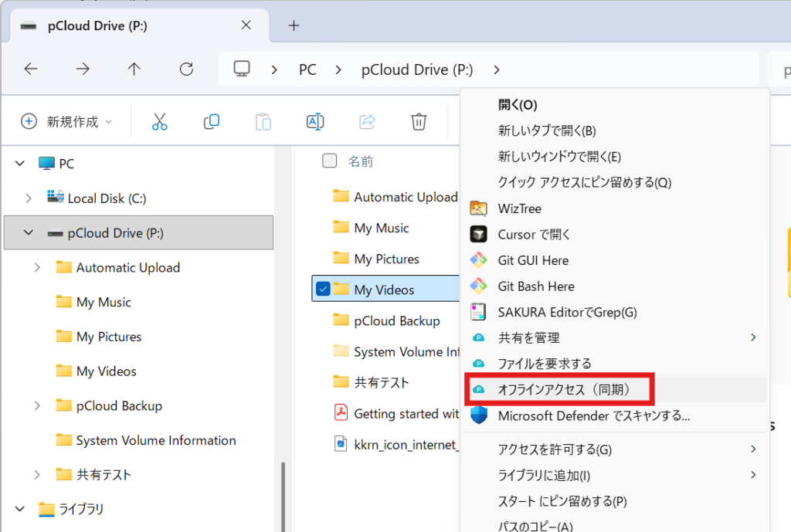The width and height of the screenshot is (791, 532).
Task: Click the Rename icon in toolbar
Action: (314, 121)
